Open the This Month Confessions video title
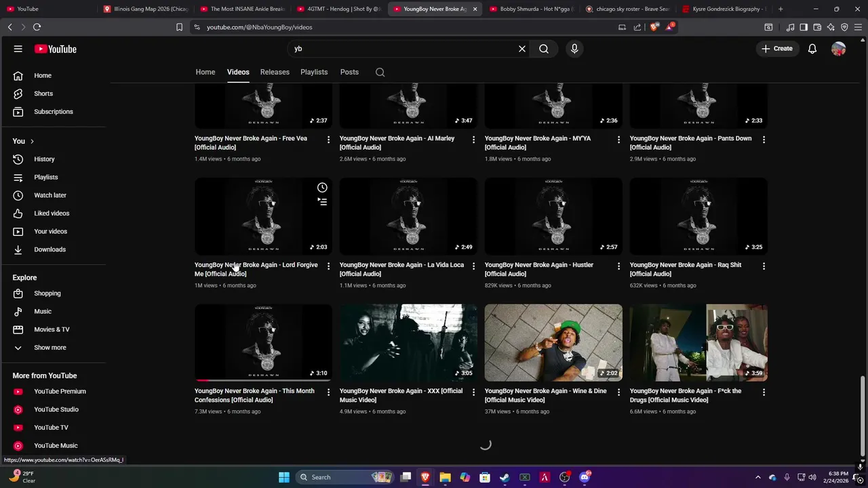 (x=254, y=395)
